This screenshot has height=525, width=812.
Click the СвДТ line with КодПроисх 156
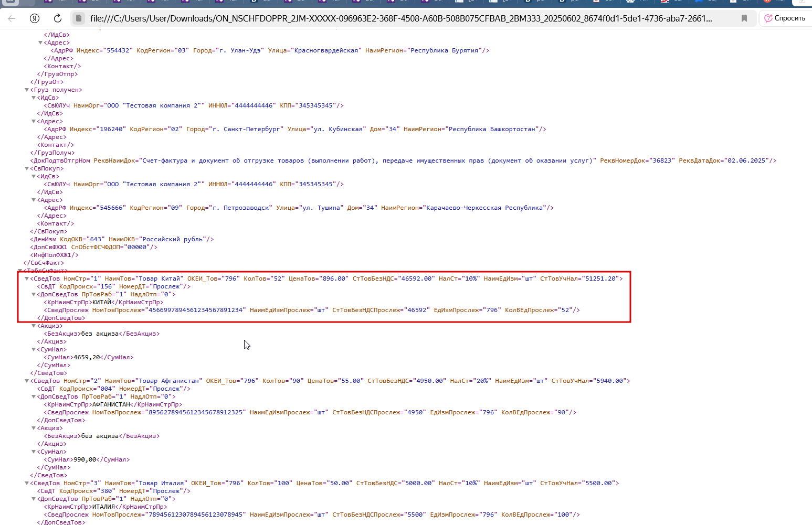tap(114, 287)
